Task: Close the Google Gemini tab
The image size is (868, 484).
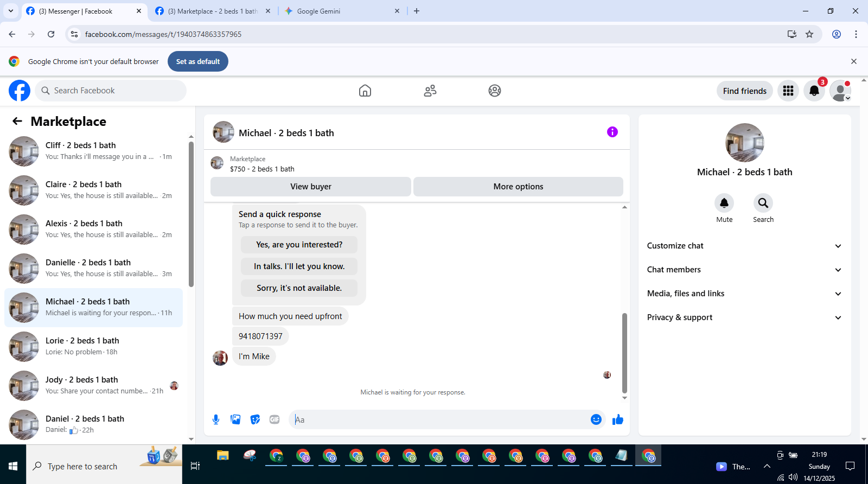Action: pos(397,11)
